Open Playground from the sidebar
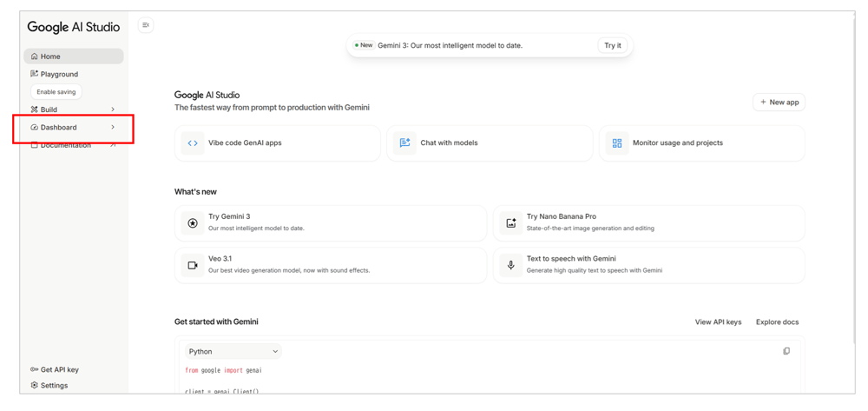Viewport: 868px width, 411px height. point(58,74)
